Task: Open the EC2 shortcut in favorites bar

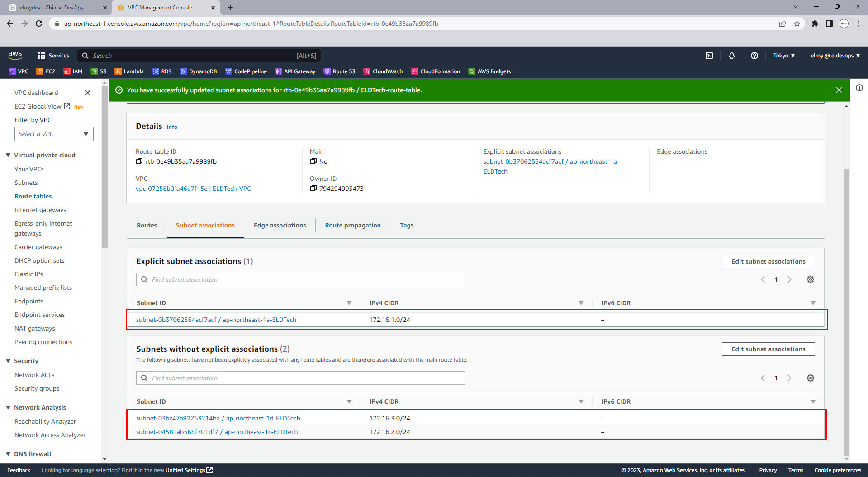Action: (46, 71)
